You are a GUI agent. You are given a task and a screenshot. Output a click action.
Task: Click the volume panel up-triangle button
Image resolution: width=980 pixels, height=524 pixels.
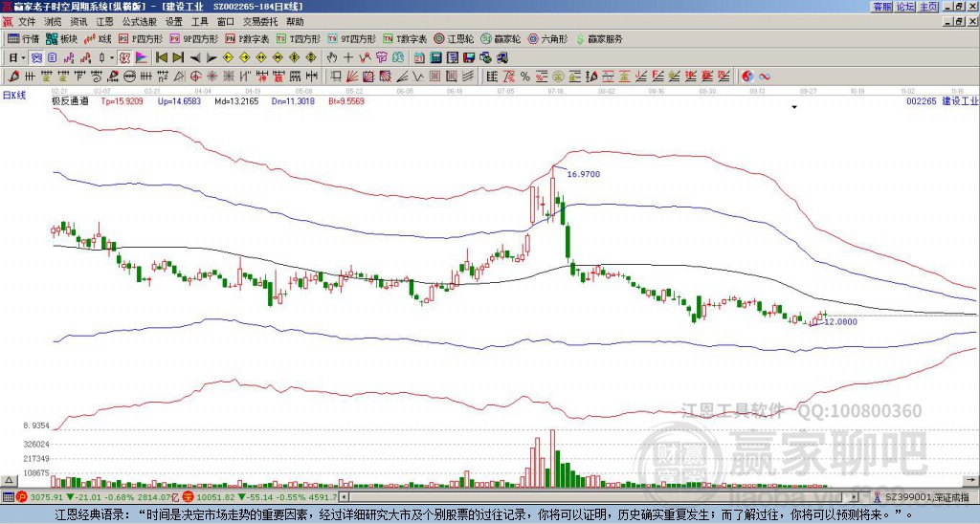pyautogui.click(x=9, y=480)
